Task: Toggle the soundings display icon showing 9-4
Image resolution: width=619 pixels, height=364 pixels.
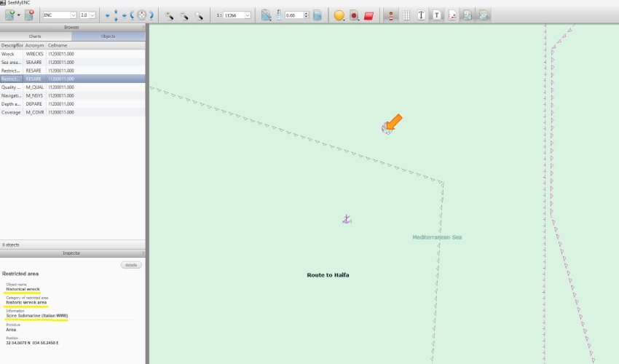Action: coord(468,15)
